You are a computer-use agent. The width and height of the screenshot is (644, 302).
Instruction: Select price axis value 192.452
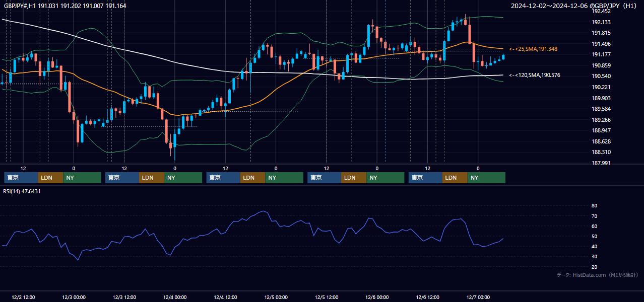pyautogui.click(x=601, y=11)
